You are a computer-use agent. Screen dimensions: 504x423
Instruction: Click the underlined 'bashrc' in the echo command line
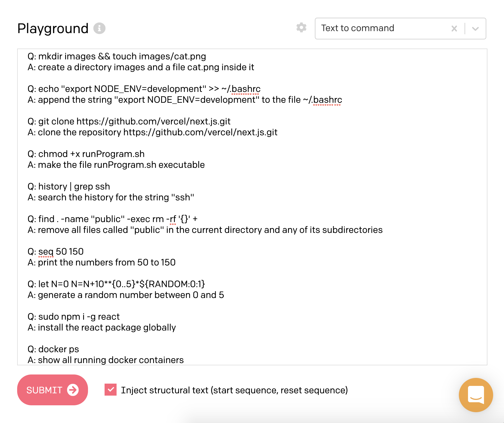point(246,89)
